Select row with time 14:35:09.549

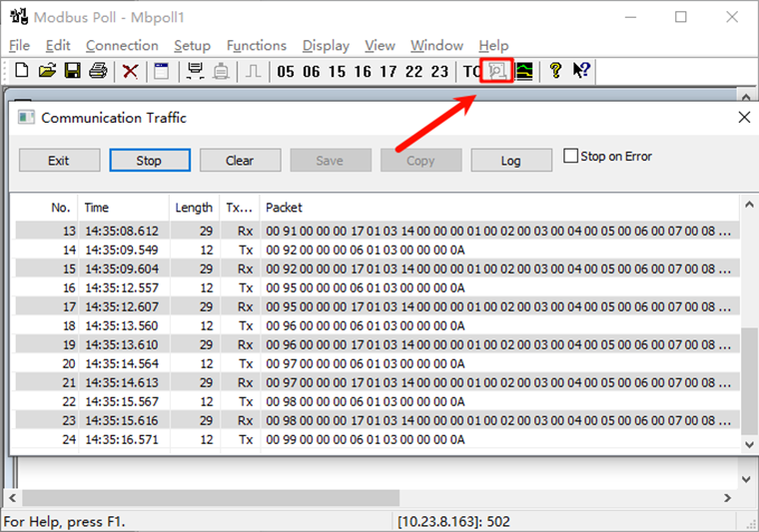(x=378, y=250)
